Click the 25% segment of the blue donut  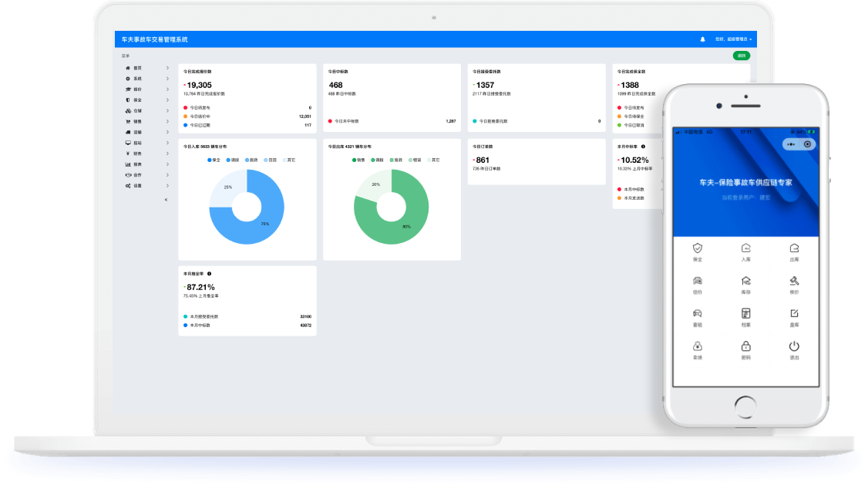pos(227,187)
